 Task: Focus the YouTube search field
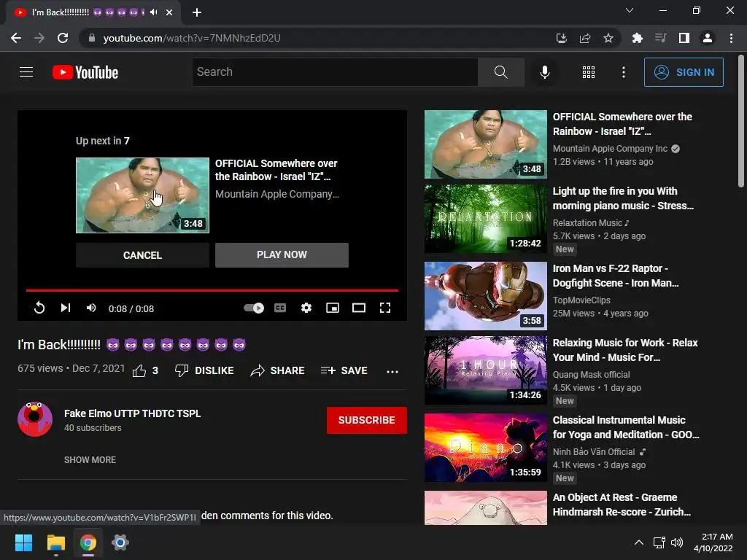[x=335, y=72]
